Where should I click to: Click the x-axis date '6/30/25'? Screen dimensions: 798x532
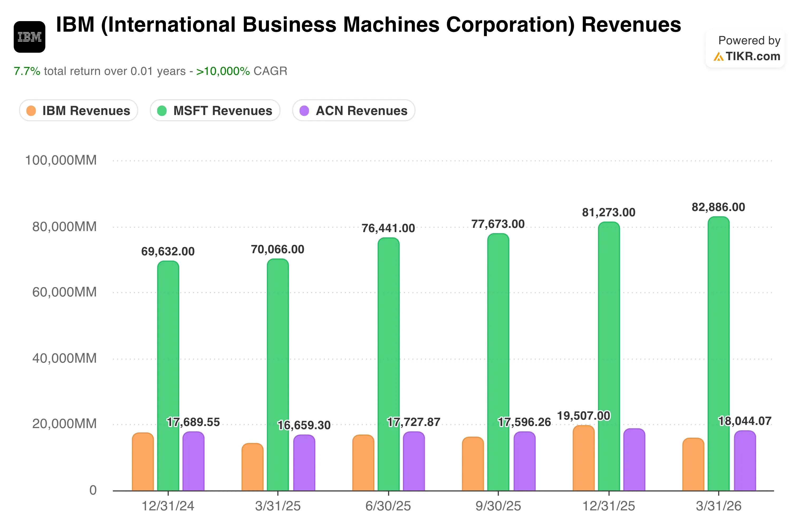[388, 506]
